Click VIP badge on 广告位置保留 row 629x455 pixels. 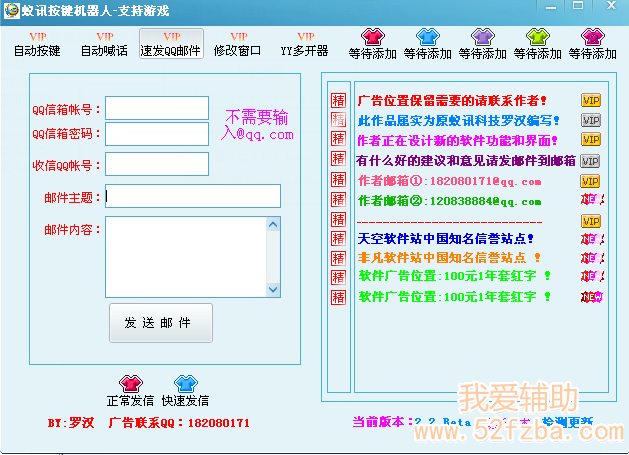(x=591, y=100)
